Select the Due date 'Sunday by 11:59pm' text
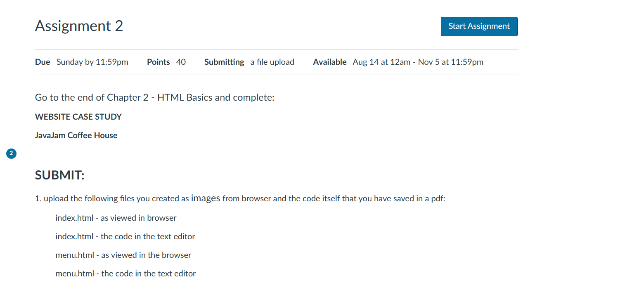Screen dimensions: 644x297 (92, 62)
